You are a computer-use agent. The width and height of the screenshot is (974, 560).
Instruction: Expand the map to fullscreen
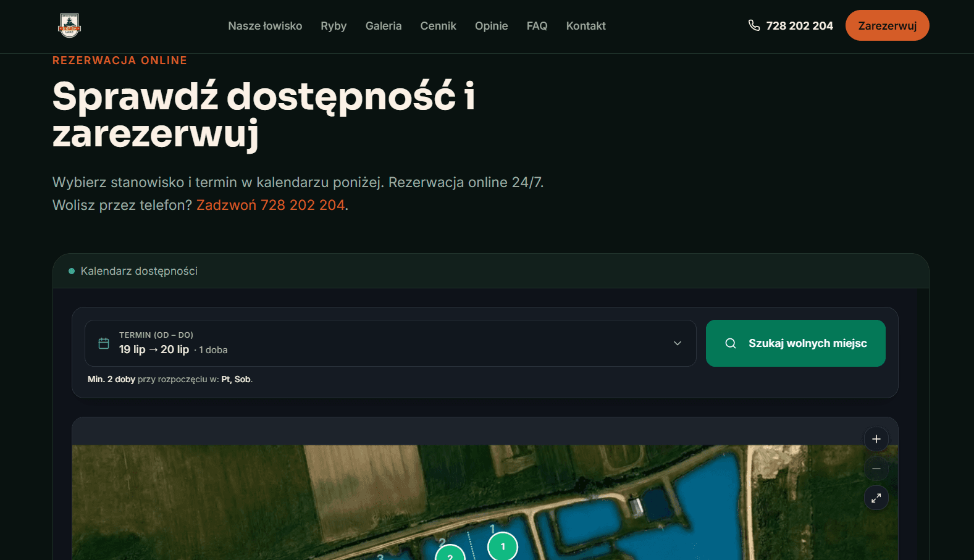876,498
